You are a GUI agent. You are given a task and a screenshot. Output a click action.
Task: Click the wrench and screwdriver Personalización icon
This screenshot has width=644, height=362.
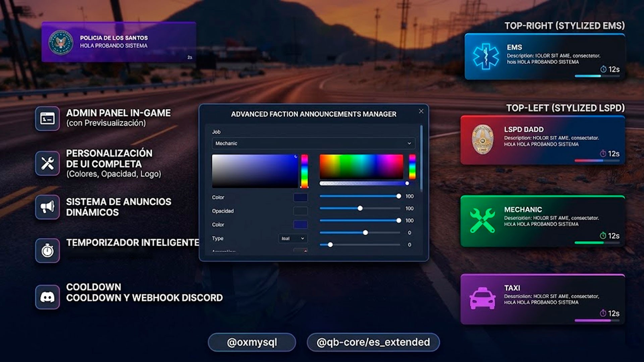click(47, 163)
